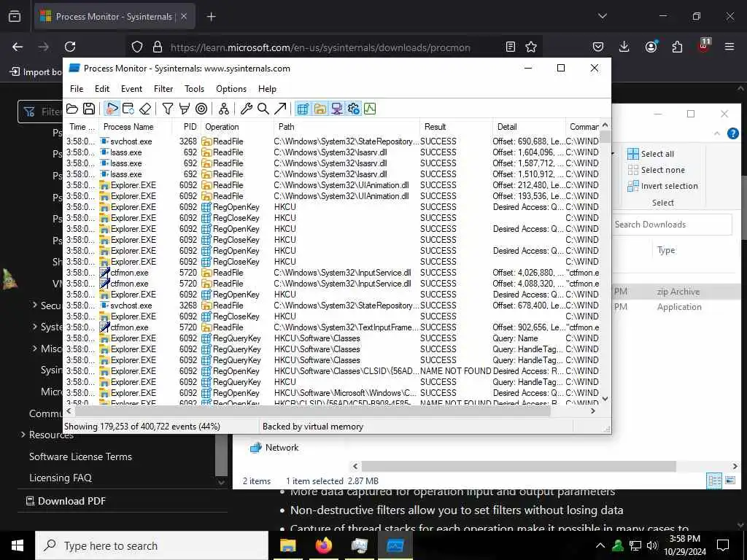Open the Highlight marker icon

pyautogui.click(x=185, y=109)
